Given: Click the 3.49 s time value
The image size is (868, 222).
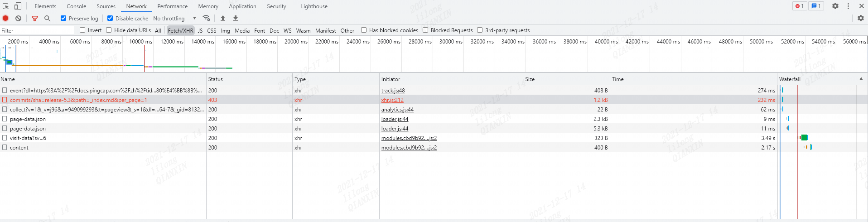Looking at the screenshot, I should [768, 138].
